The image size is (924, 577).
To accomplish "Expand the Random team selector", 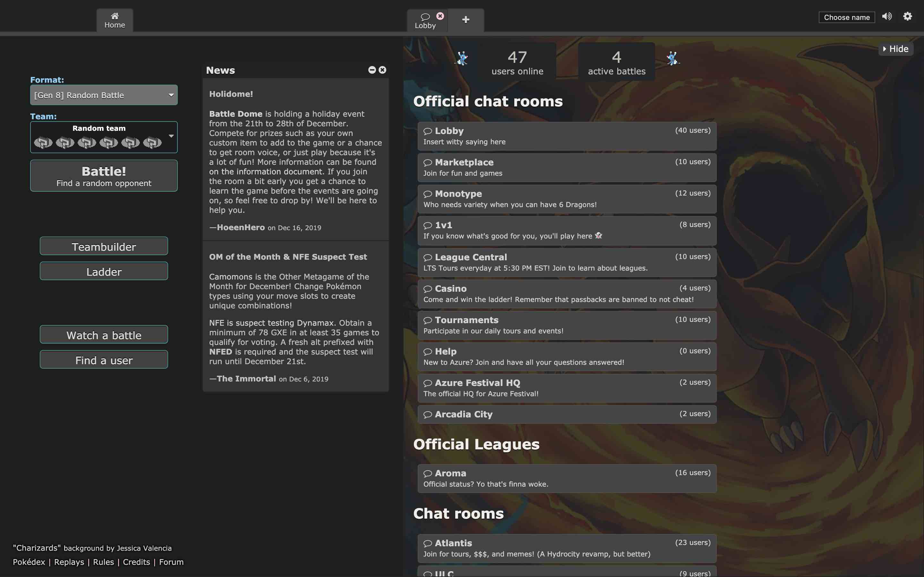I will point(104,137).
